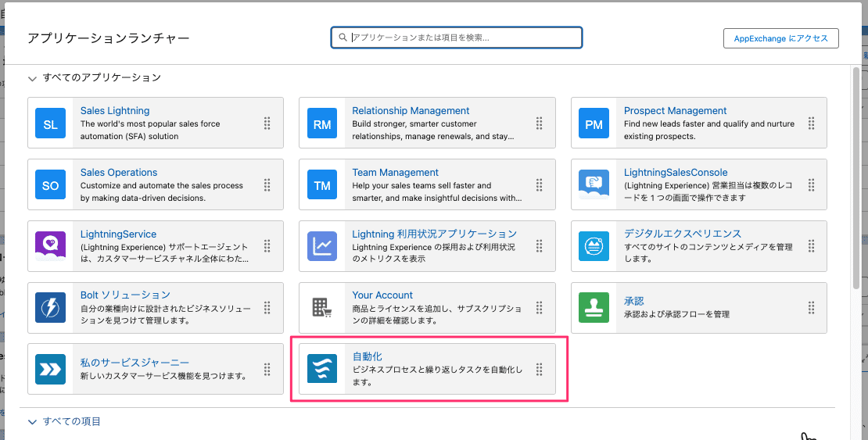The height and width of the screenshot is (440, 868).
Task: Click the Sales Operations drag handle
Action: point(267,185)
